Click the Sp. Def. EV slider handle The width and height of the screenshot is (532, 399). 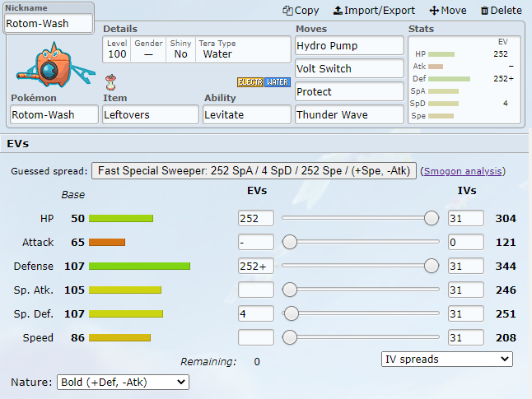coord(291,313)
